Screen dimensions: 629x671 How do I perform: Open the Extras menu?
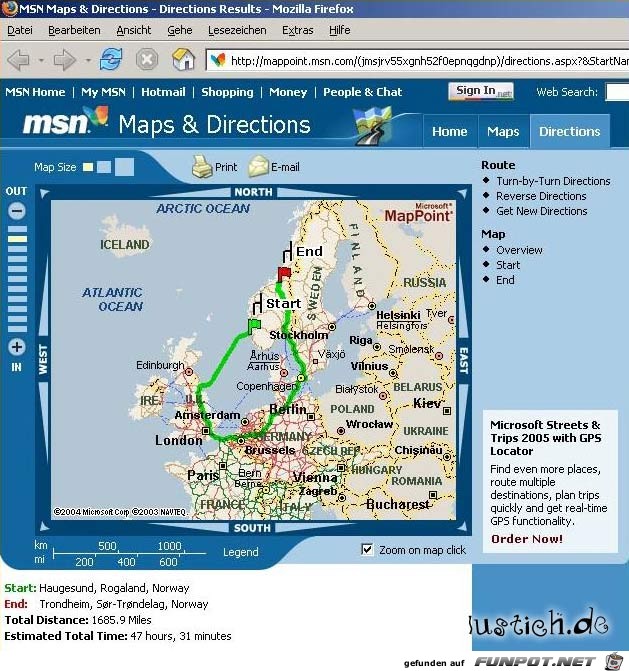[297, 30]
